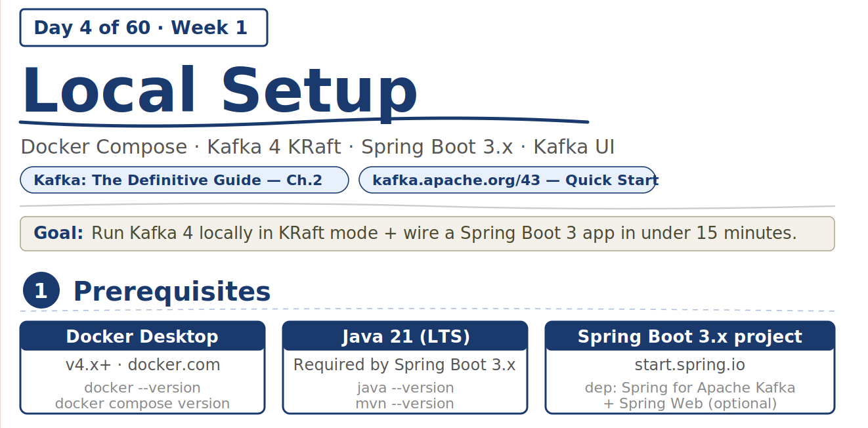Click the 'mvn --version' command text

click(x=405, y=403)
